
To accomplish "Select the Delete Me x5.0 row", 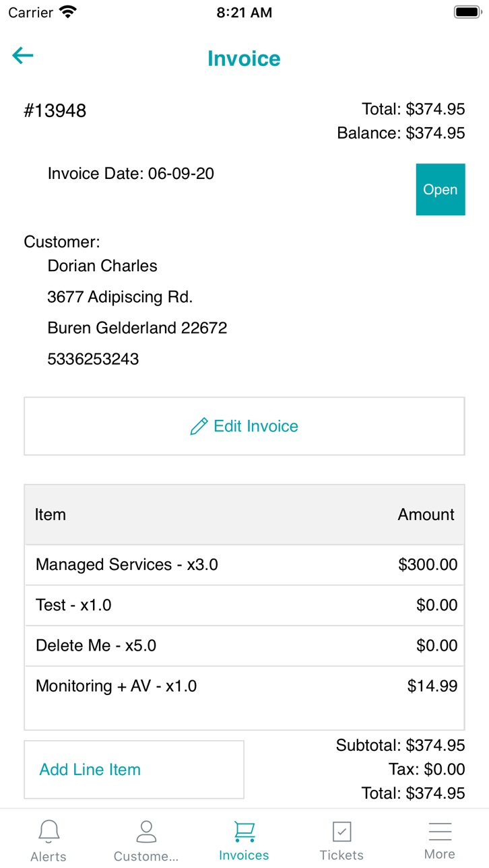I will pos(244,645).
